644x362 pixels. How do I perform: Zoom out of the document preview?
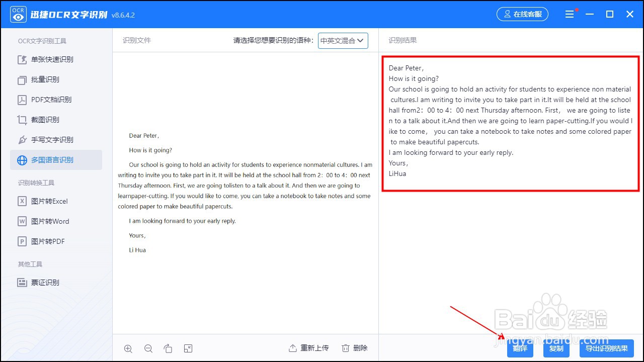(148, 348)
